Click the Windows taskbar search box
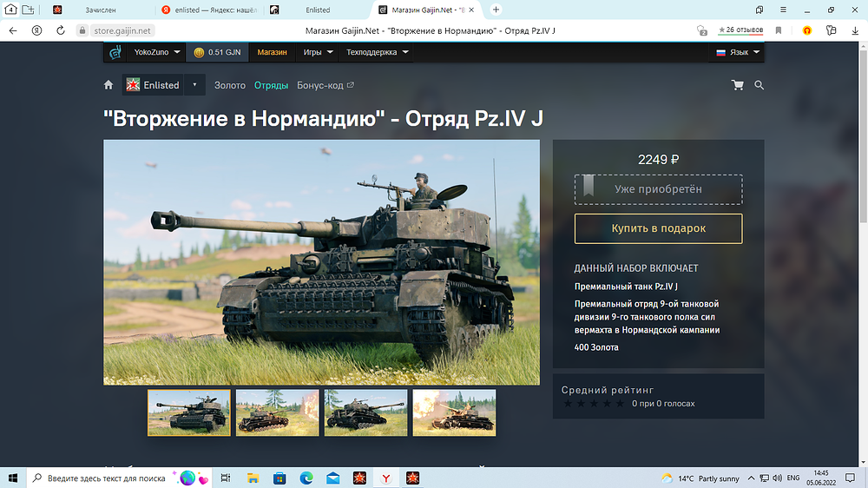The height and width of the screenshot is (488, 868). coord(119,478)
